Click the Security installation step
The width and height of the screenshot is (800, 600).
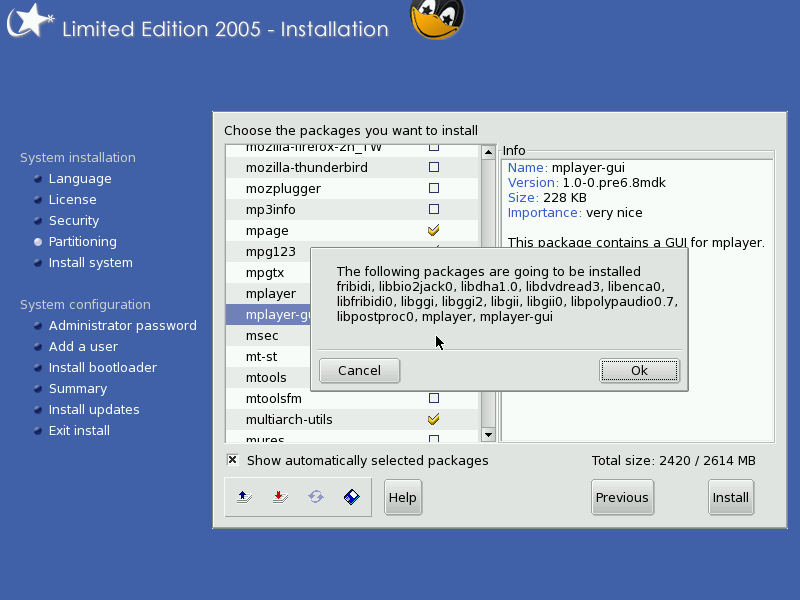(x=74, y=220)
